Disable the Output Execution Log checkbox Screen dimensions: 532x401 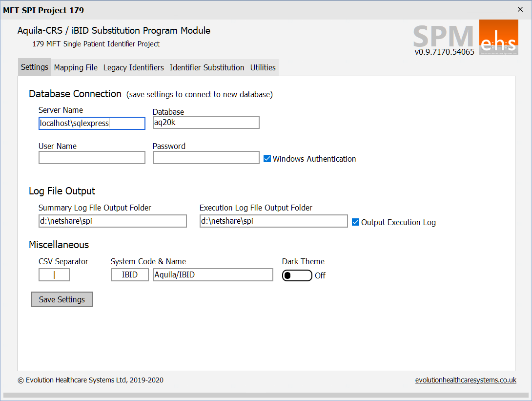[x=356, y=222]
